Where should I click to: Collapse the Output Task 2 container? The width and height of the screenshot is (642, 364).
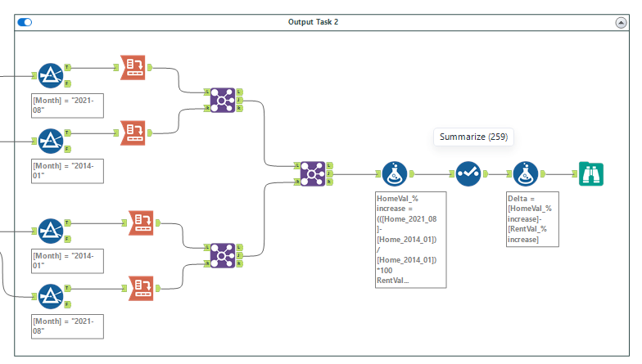click(621, 23)
